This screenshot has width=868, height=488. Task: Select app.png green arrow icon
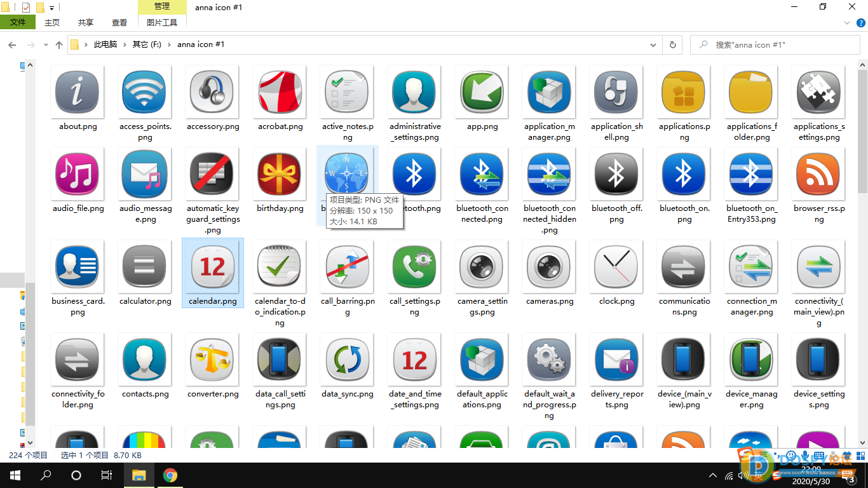[482, 92]
